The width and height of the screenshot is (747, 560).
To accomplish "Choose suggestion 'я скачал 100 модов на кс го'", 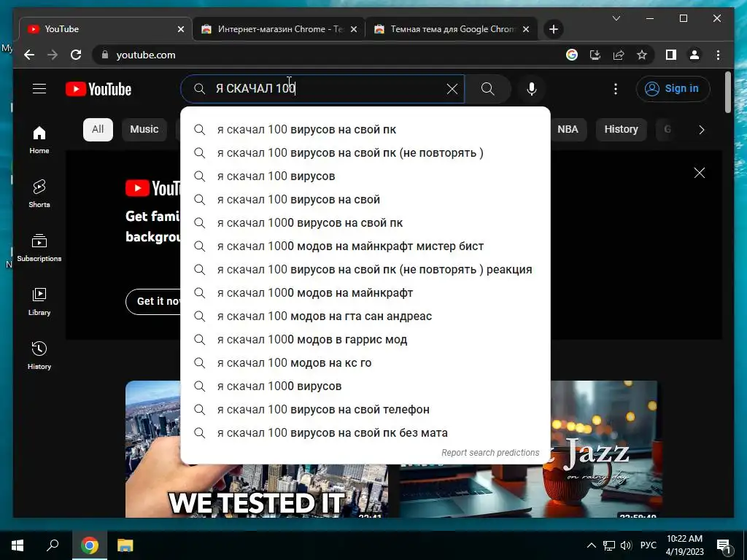I will 365,363.
